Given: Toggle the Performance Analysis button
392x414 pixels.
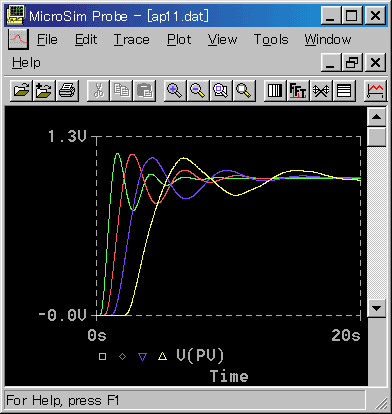Looking at the screenshot, I should (x=321, y=90).
